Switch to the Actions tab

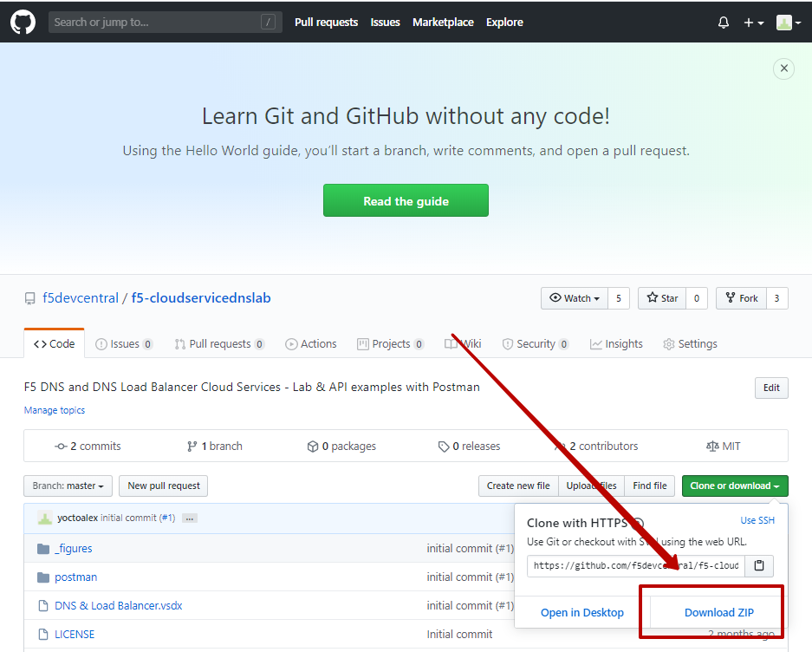[x=311, y=343]
